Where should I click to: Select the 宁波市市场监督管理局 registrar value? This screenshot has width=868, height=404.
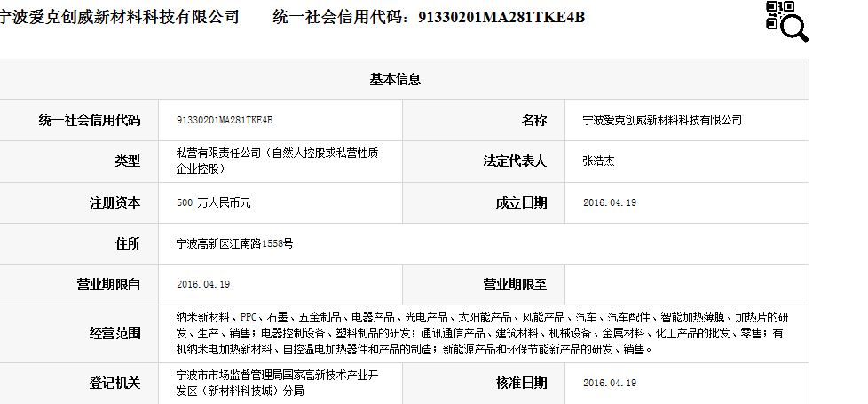pos(277,383)
